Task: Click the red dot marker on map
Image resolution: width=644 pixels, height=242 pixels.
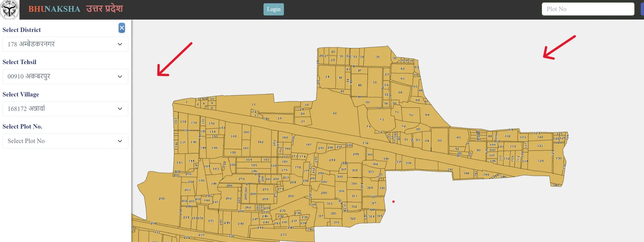Action: pos(393,202)
